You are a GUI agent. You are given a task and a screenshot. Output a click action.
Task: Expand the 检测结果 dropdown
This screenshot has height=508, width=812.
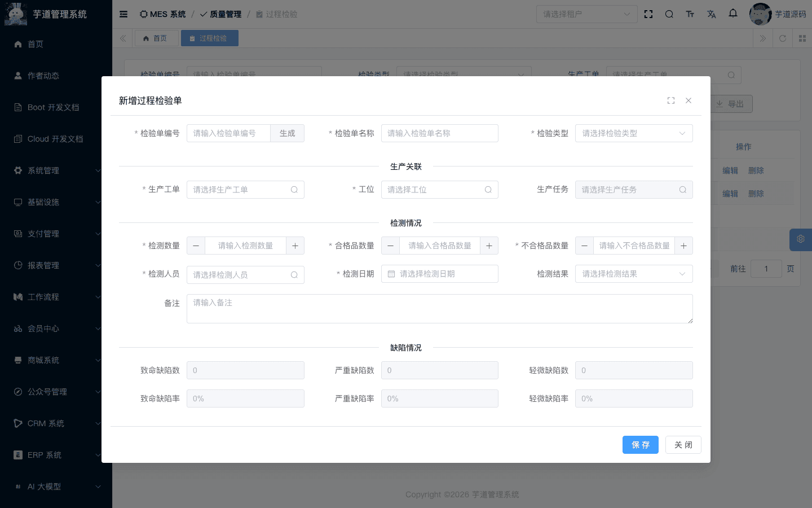click(x=633, y=274)
